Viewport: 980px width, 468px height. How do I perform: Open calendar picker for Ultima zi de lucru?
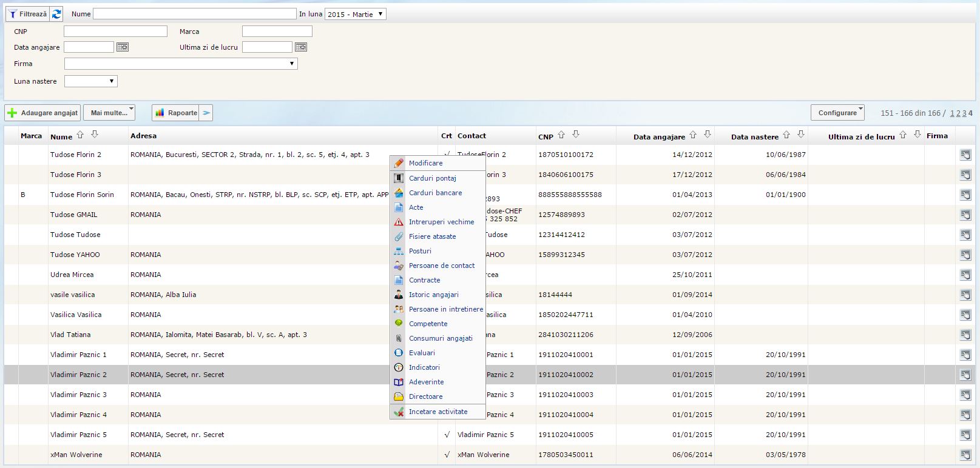301,47
